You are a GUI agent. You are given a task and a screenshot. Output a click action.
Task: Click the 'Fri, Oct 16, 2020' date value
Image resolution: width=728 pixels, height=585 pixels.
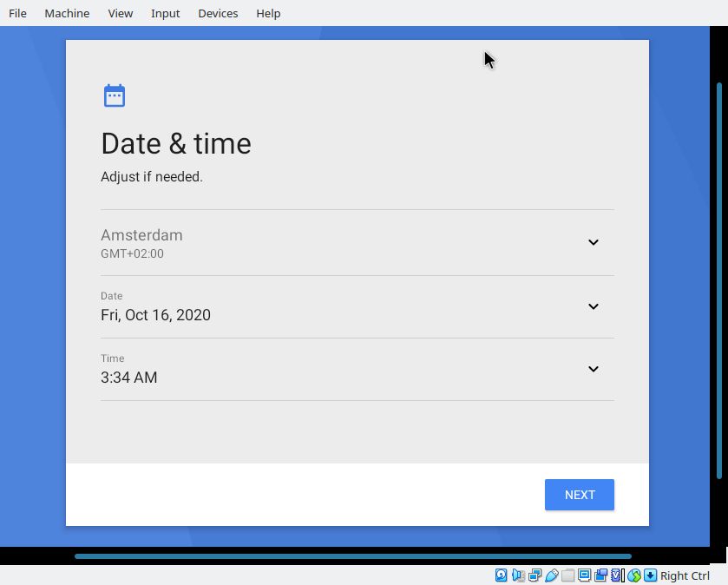point(155,315)
